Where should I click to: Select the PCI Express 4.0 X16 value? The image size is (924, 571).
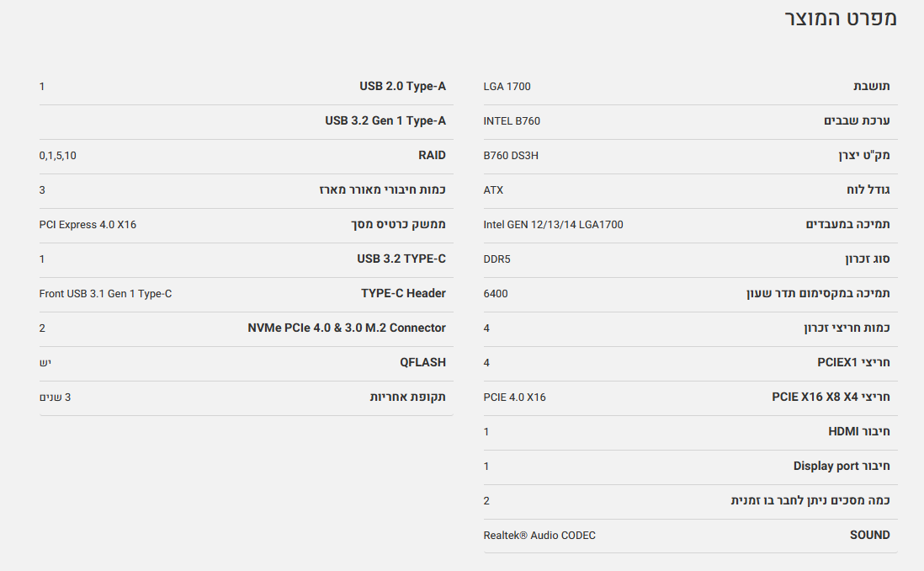coord(88,225)
